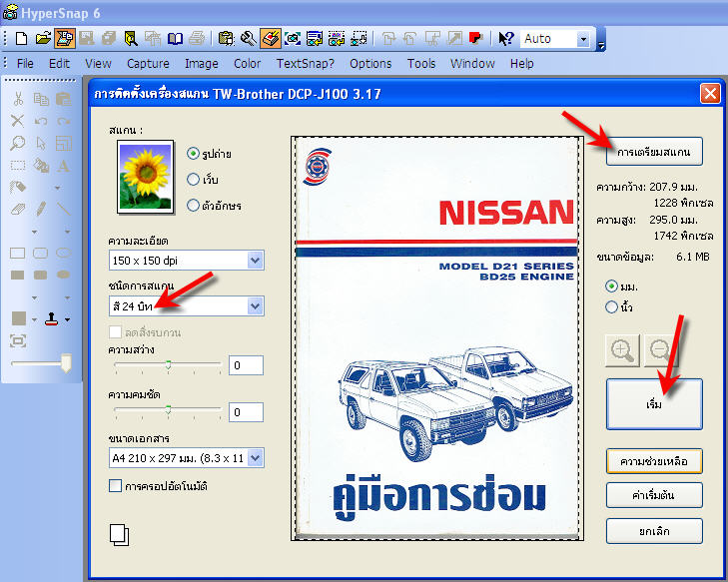Viewport: 728px width, 582px height.
Task: Click the contrast value input field
Action: [x=246, y=412]
